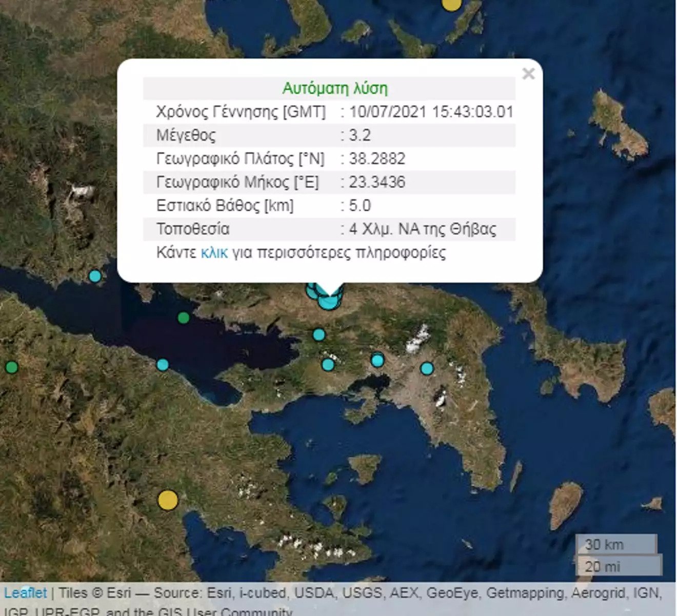Viewport: 677px width, 616px height.
Task: Select the cyan marker cluster under the popup tip
Action: pyautogui.click(x=327, y=299)
